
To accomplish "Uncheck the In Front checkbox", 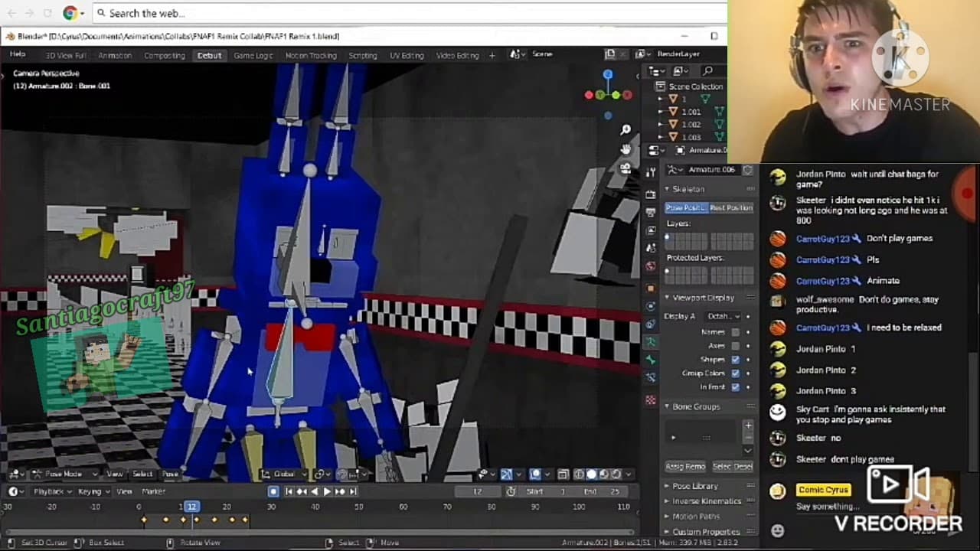I will (736, 387).
